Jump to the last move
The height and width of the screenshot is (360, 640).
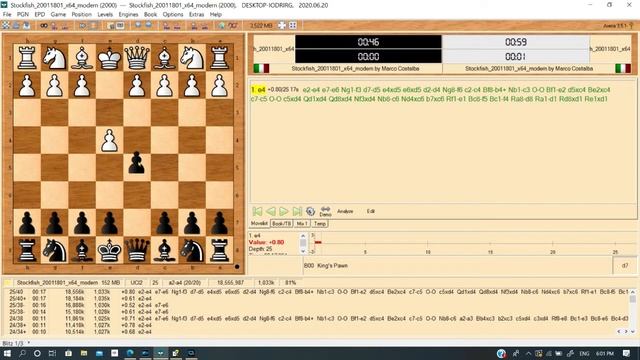click(297, 211)
